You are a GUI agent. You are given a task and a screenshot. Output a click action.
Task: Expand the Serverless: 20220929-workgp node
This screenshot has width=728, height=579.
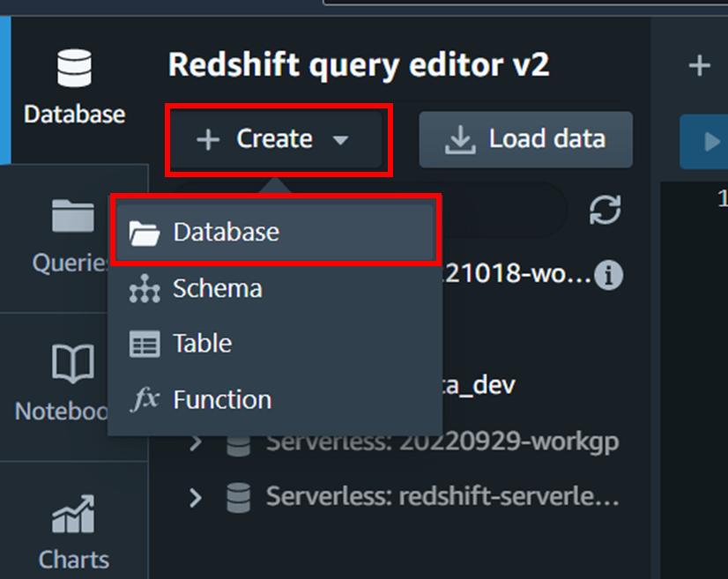tap(196, 443)
